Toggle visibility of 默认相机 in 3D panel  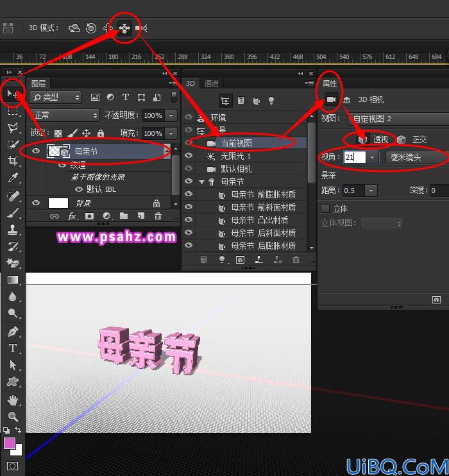tap(189, 168)
